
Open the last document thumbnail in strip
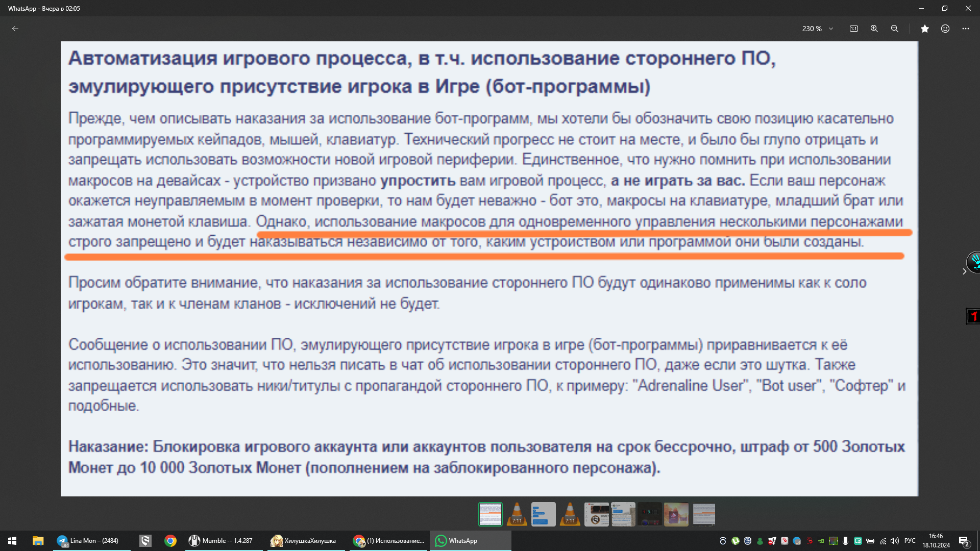[x=703, y=514]
